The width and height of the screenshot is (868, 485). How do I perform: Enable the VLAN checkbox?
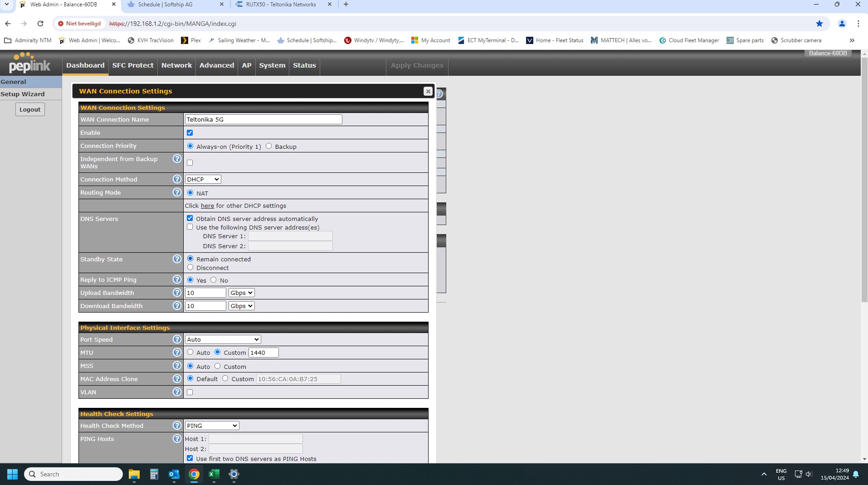tap(190, 392)
